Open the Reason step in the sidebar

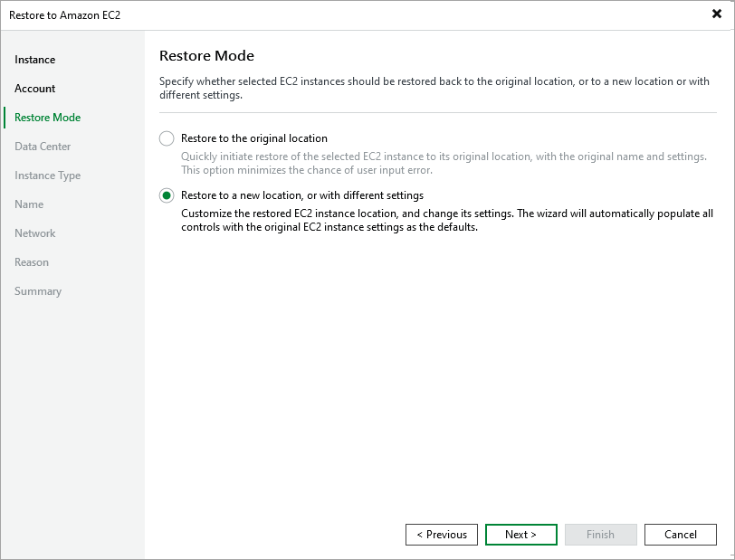(x=32, y=261)
